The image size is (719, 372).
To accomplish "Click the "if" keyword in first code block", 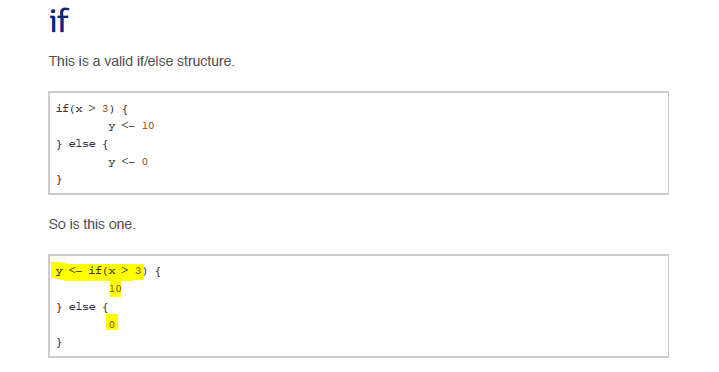I will pyautogui.click(x=62, y=109).
